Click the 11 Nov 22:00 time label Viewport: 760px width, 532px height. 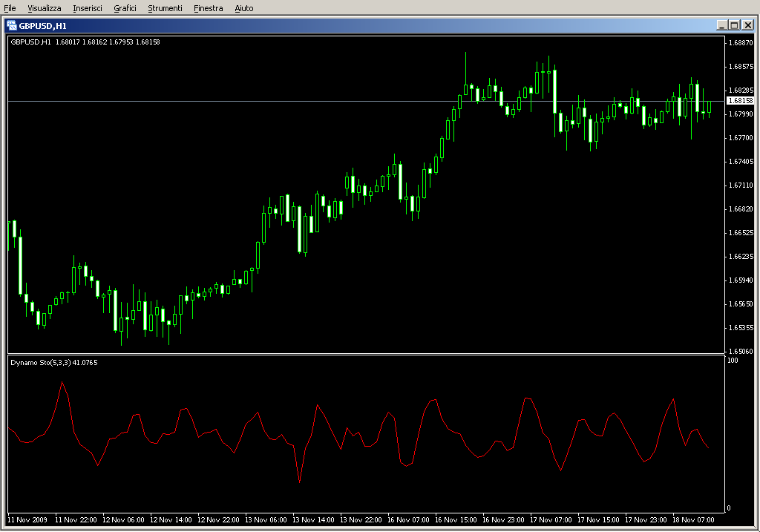[x=76, y=520]
